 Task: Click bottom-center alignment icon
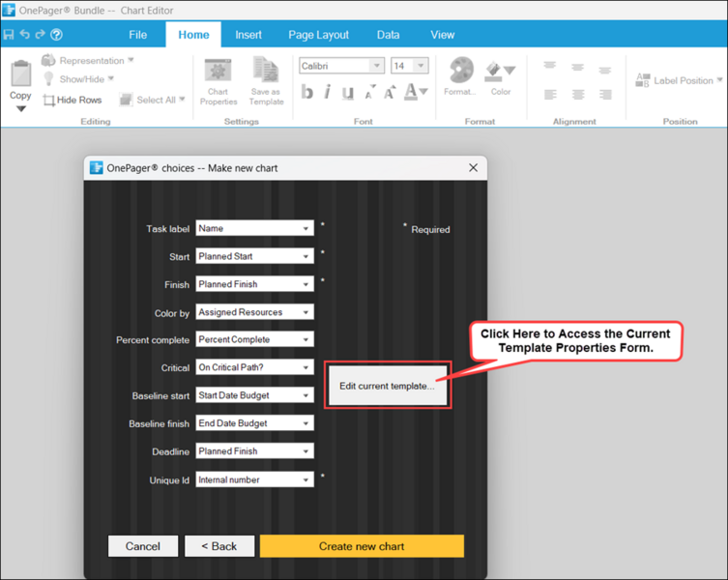click(578, 95)
